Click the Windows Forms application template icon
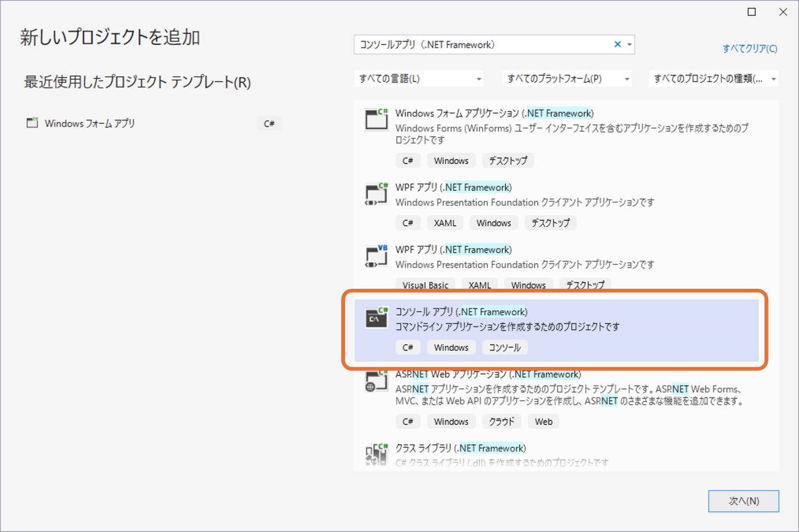 (x=376, y=119)
